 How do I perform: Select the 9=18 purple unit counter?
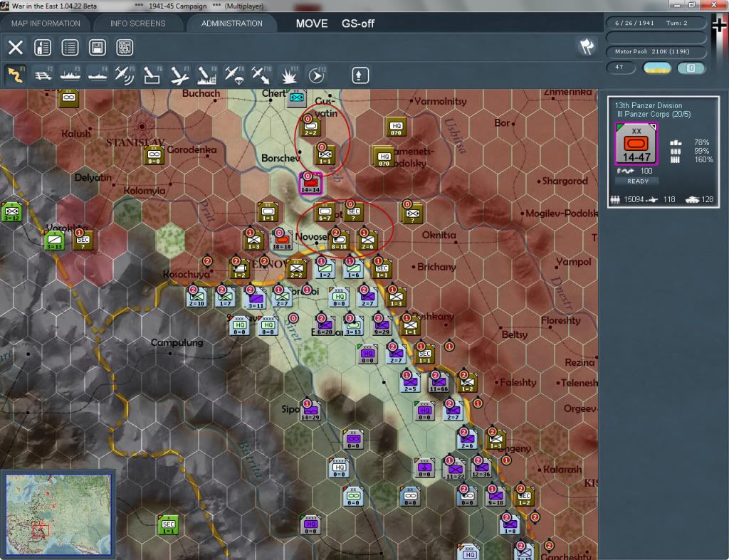tap(495, 497)
